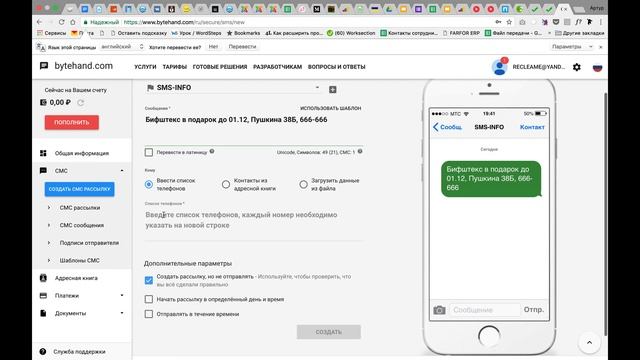Image resolution: width=640 pixels, height=360 pixels.
Task: Click browser home icon
Action: pyautogui.click(x=73, y=22)
